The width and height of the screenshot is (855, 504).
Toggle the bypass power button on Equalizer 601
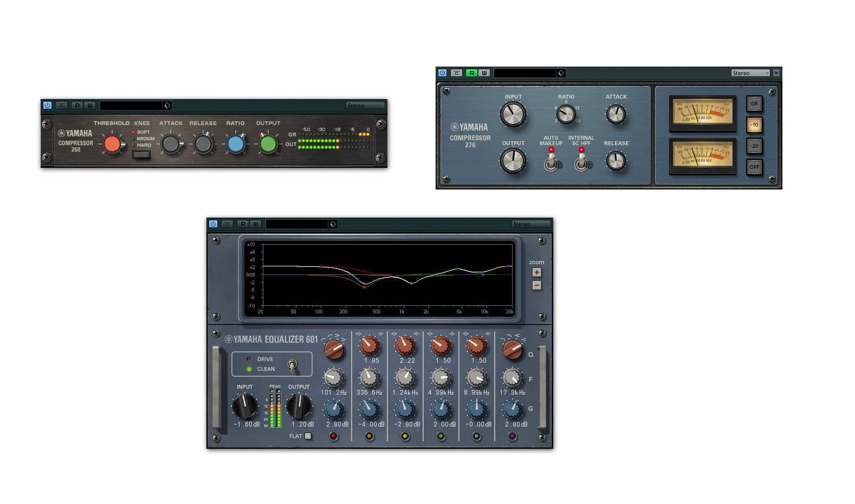[x=213, y=224]
